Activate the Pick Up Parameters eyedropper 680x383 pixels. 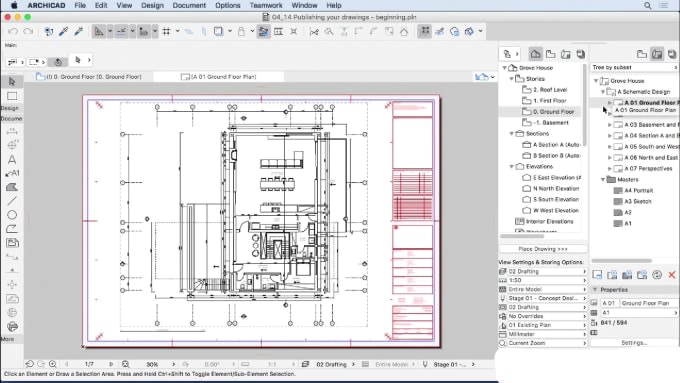click(64, 31)
